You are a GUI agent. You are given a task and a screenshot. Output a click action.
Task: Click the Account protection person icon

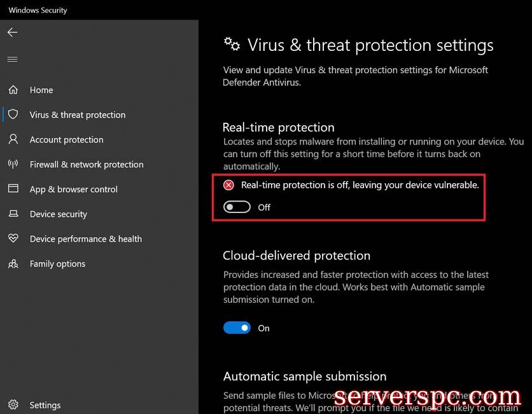[x=13, y=139]
